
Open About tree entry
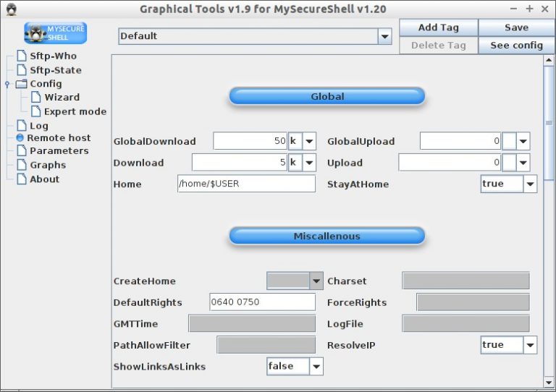[44, 179]
